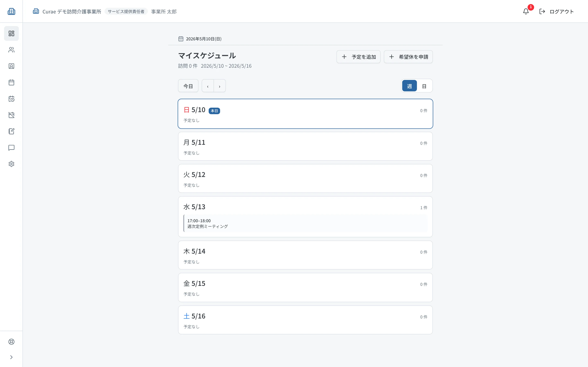Click the 予定を追加 button

[358, 57]
